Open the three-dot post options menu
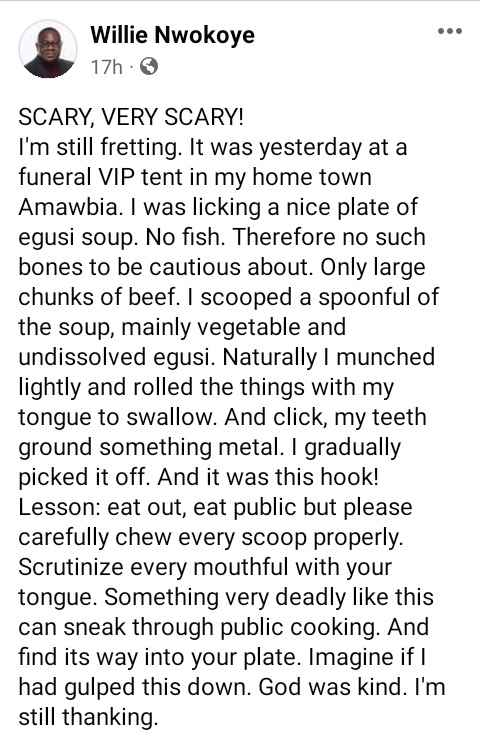 [449, 32]
